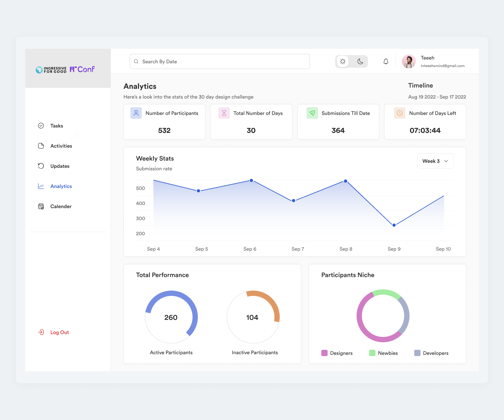
Task: Click the Newbies green legend swatch
Action: (x=372, y=353)
